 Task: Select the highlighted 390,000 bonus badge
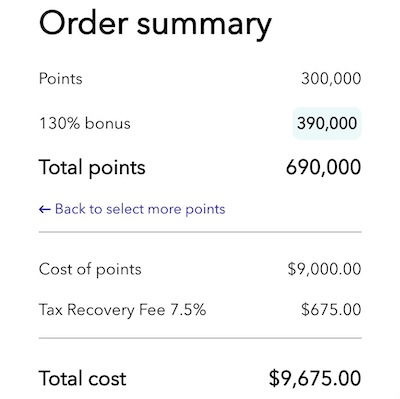coord(327,123)
